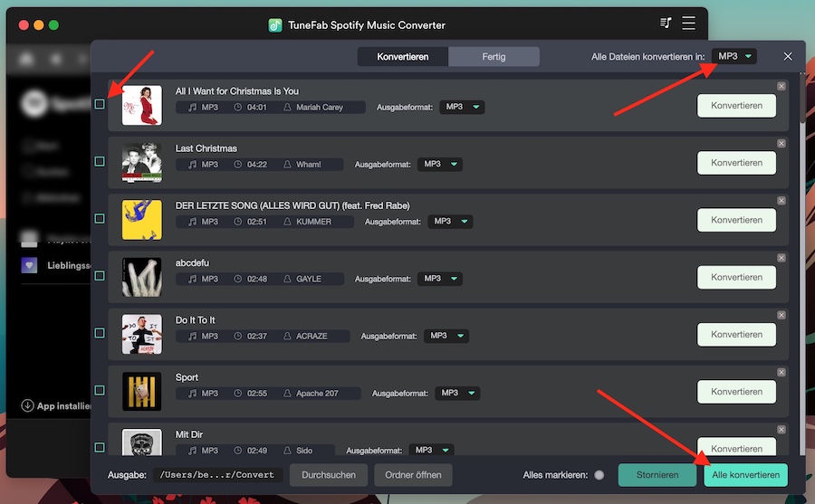Click the Alle konvertieren button
The height and width of the screenshot is (504, 815).
pyautogui.click(x=746, y=475)
